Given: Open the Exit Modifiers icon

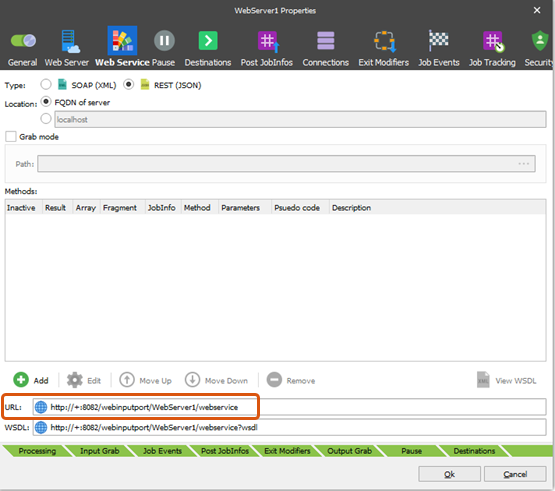Looking at the screenshot, I should pyautogui.click(x=385, y=41).
